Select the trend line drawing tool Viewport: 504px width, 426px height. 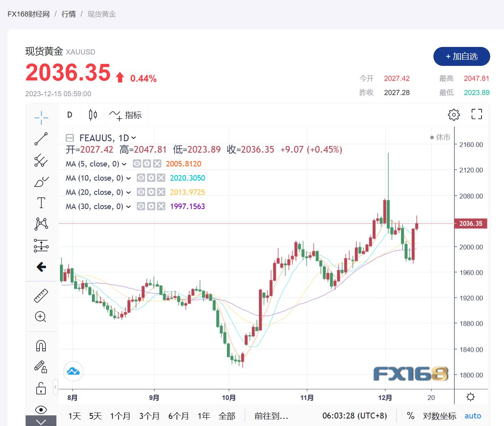pyautogui.click(x=41, y=139)
